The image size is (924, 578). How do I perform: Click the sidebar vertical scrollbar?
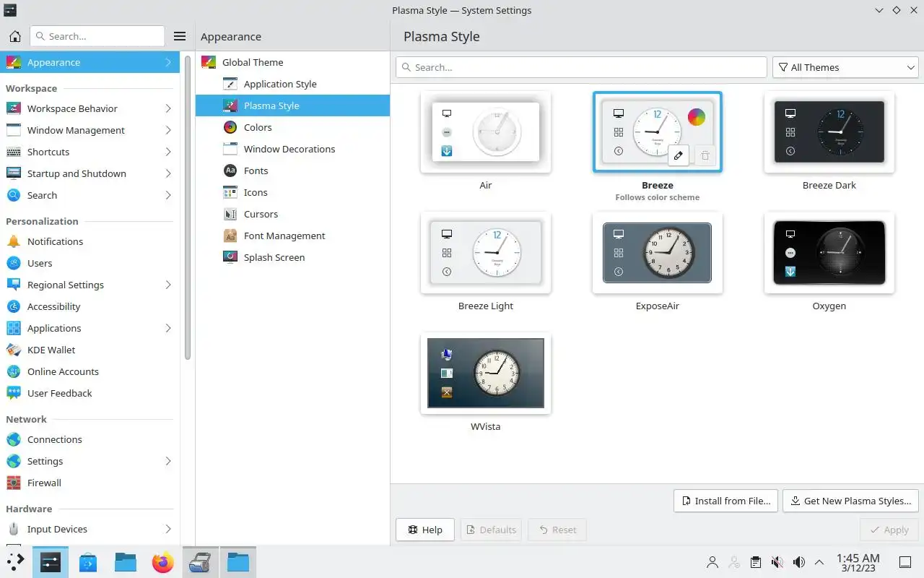coord(188,208)
